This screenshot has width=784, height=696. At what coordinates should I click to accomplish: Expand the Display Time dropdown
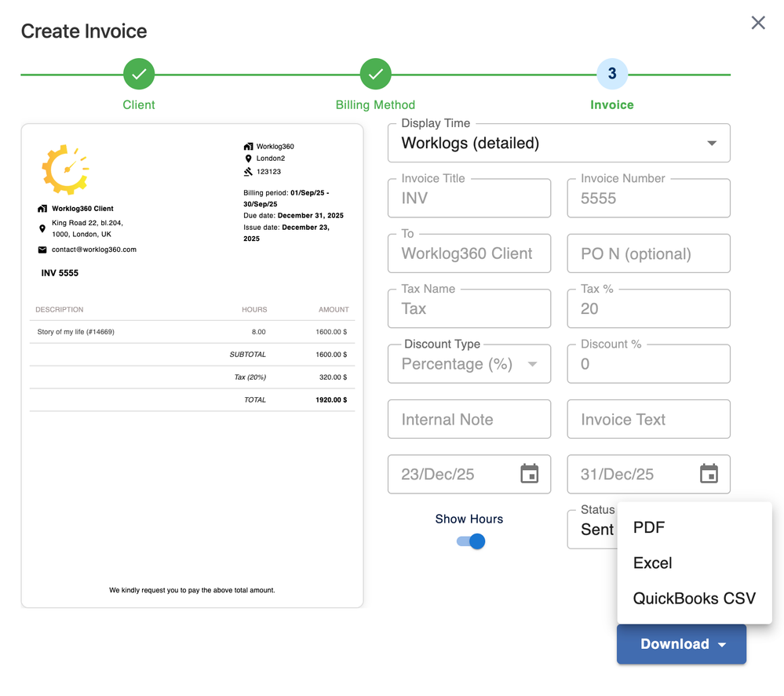click(559, 143)
